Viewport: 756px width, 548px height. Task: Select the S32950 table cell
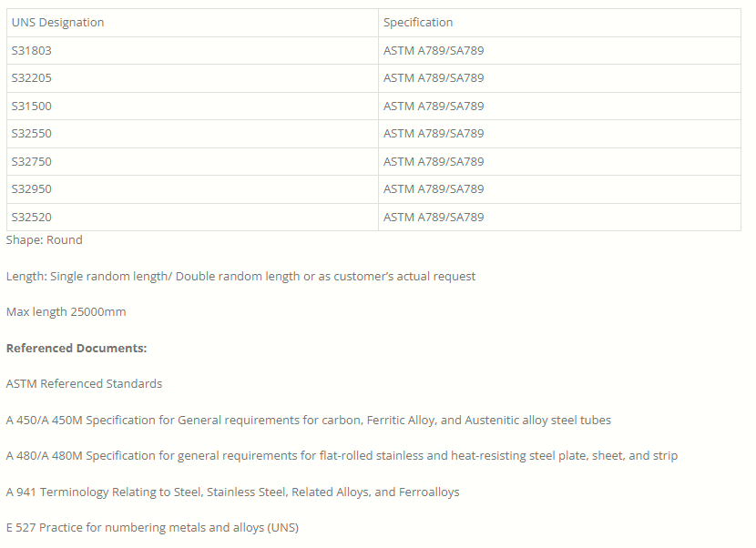coord(32,189)
